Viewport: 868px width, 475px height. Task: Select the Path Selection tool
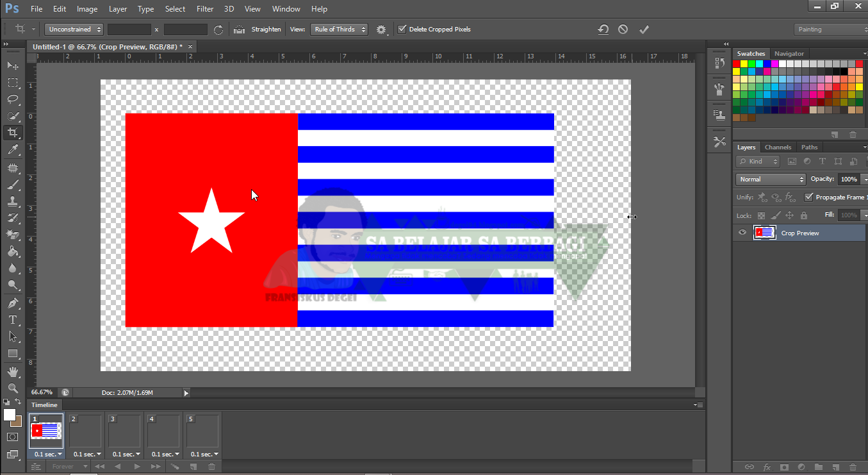[13, 336]
